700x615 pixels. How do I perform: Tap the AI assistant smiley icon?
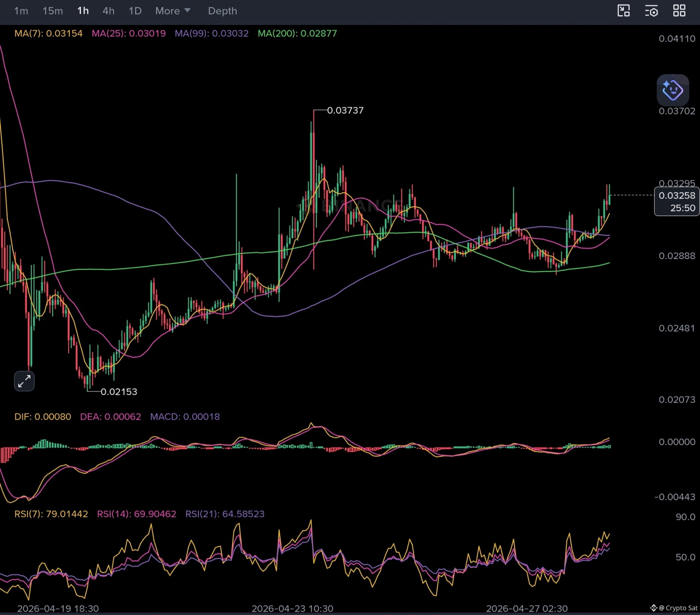[x=673, y=90]
